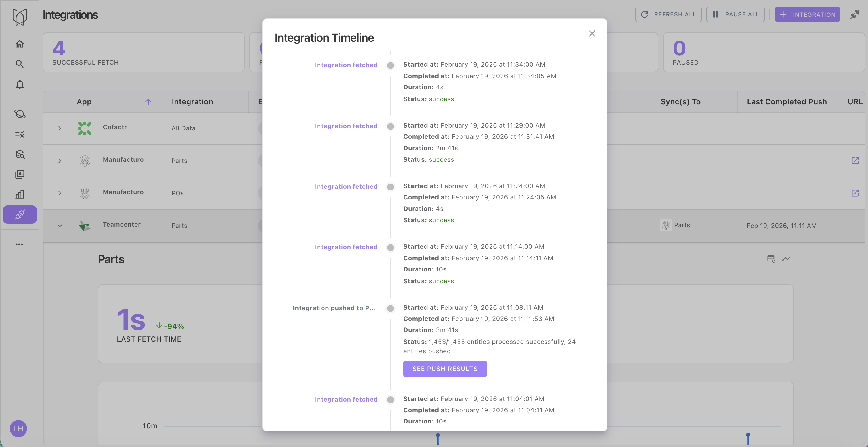
Task: Open table view icon in Parts panel
Action: (x=771, y=259)
